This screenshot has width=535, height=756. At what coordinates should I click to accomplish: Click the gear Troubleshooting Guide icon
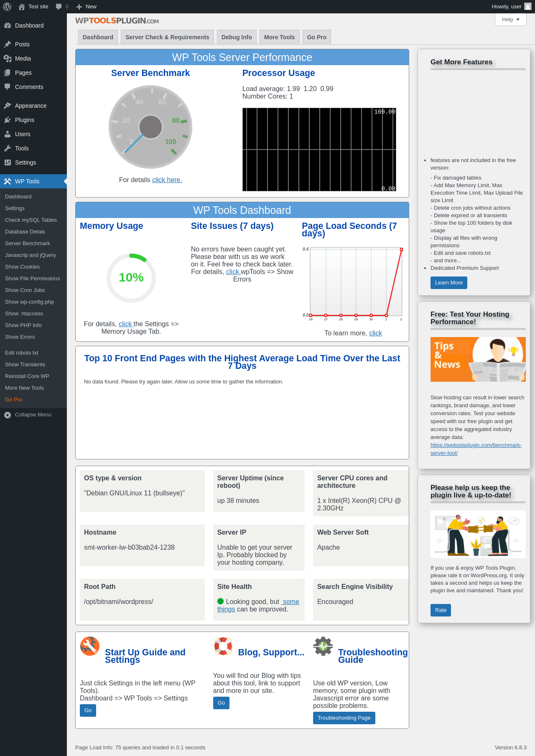[x=323, y=646]
